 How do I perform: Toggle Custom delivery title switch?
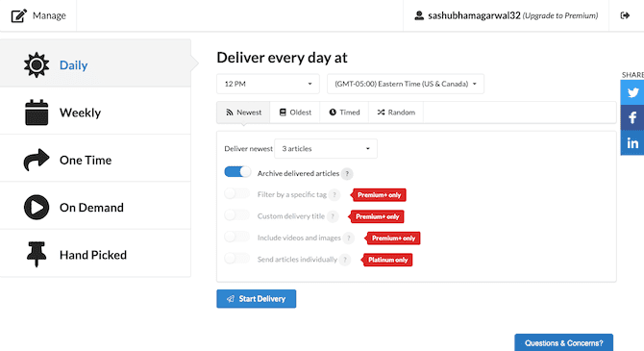tap(237, 214)
